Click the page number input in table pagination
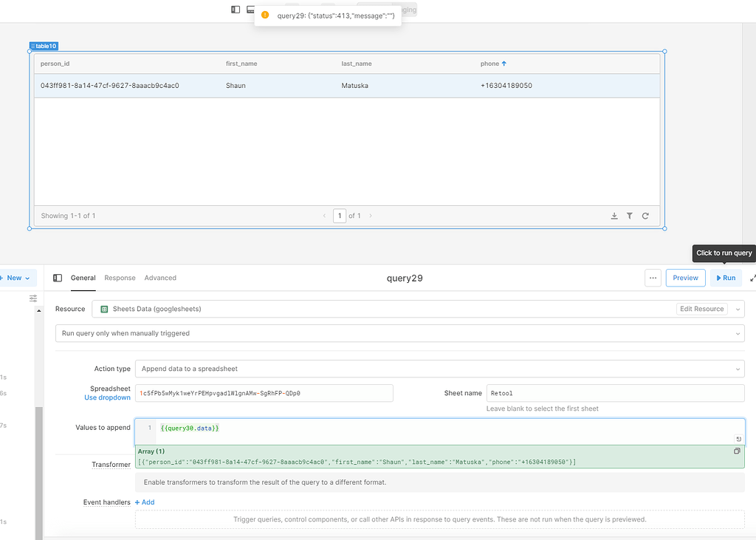 (x=340, y=216)
